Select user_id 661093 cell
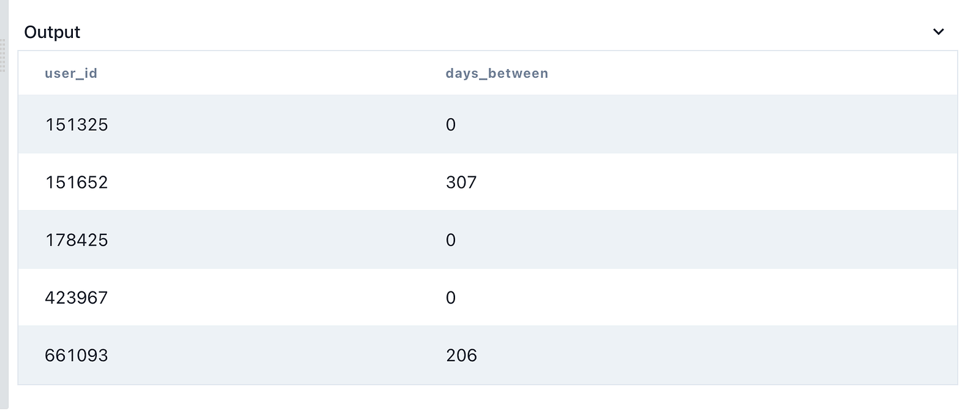This screenshot has height=420, width=980. pyautogui.click(x=77, y=355)
